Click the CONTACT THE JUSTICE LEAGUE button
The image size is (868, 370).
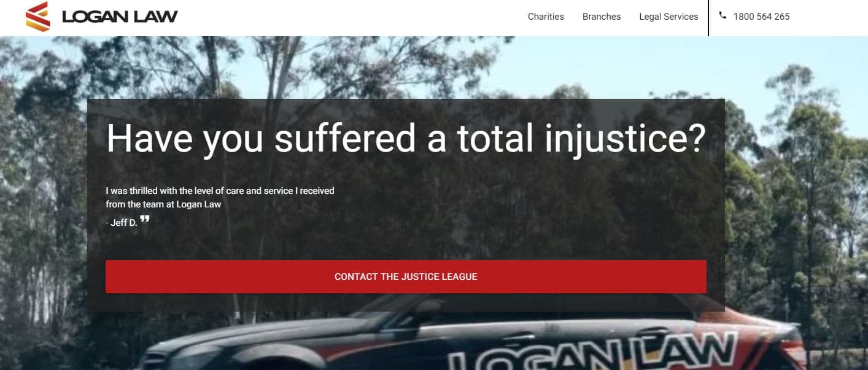(x=406, y=277)
